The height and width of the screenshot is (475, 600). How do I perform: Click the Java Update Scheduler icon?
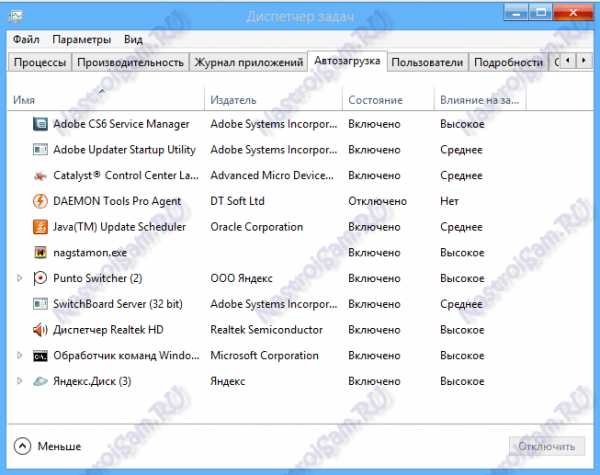[40, 227]
